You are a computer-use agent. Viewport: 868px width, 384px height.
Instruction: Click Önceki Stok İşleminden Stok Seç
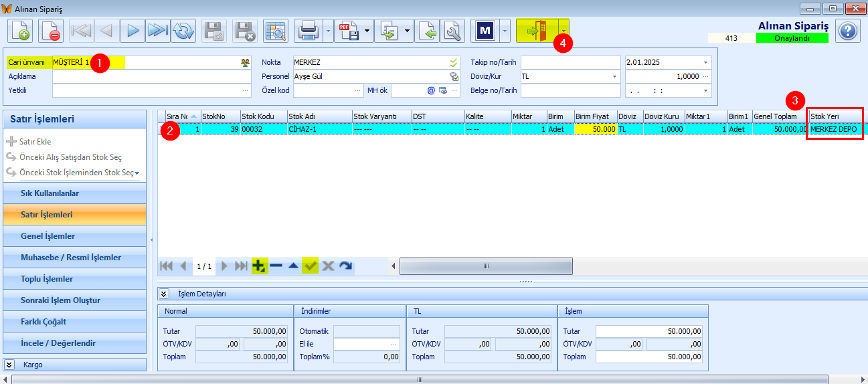[x=76, y=173]
